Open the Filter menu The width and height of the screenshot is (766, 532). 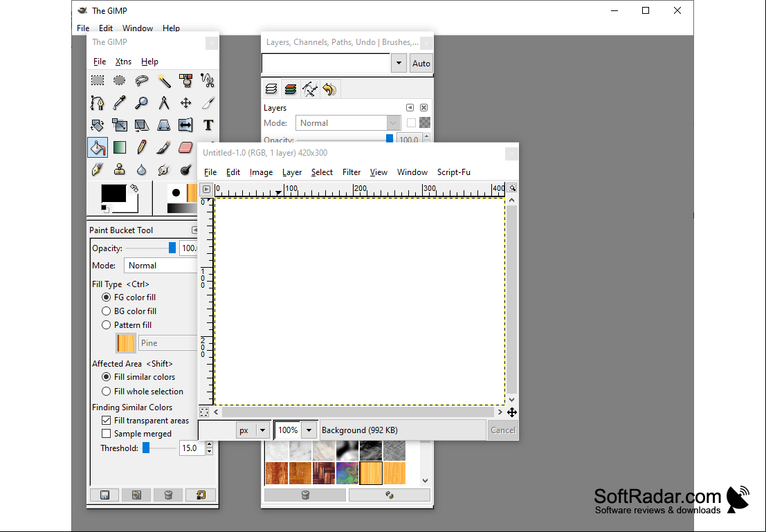(x=352, y=172)
